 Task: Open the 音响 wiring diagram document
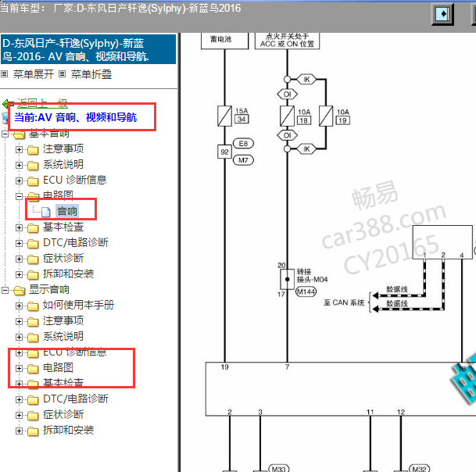point(67,211)
